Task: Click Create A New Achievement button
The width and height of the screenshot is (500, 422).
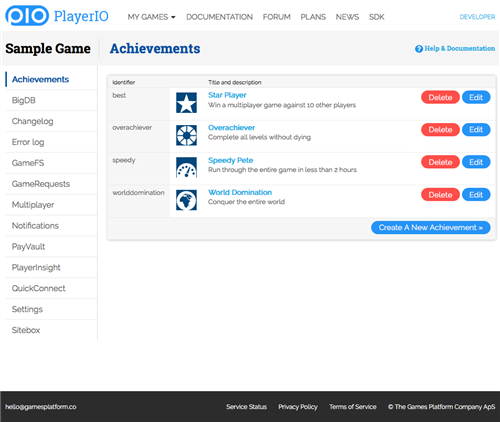Action: (431, 227)
